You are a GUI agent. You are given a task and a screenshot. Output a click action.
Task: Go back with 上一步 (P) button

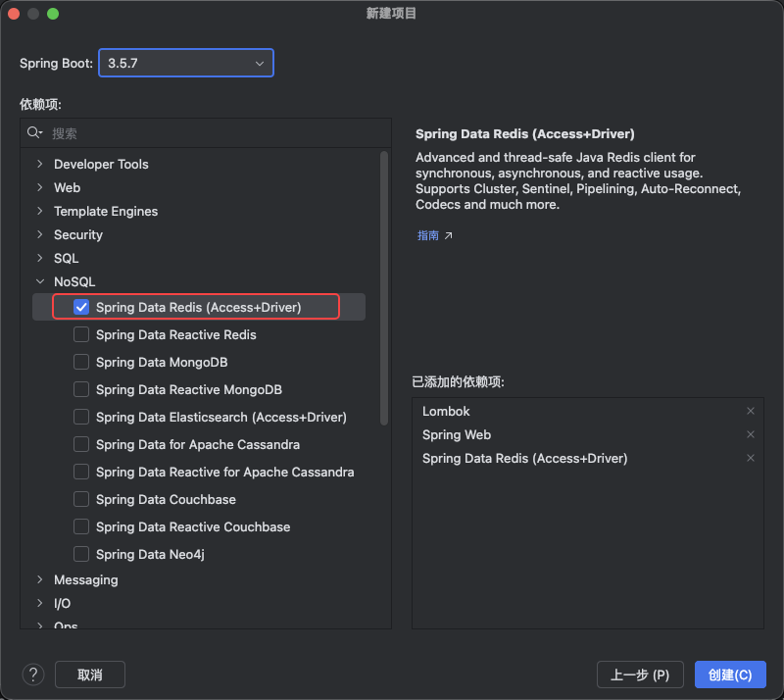click(x=640, y=675)
